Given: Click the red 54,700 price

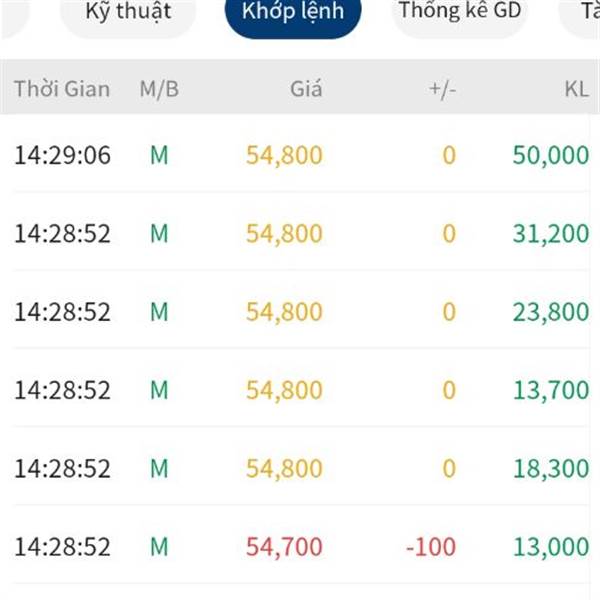Looking at the screenshot, I should coord(284,546).
